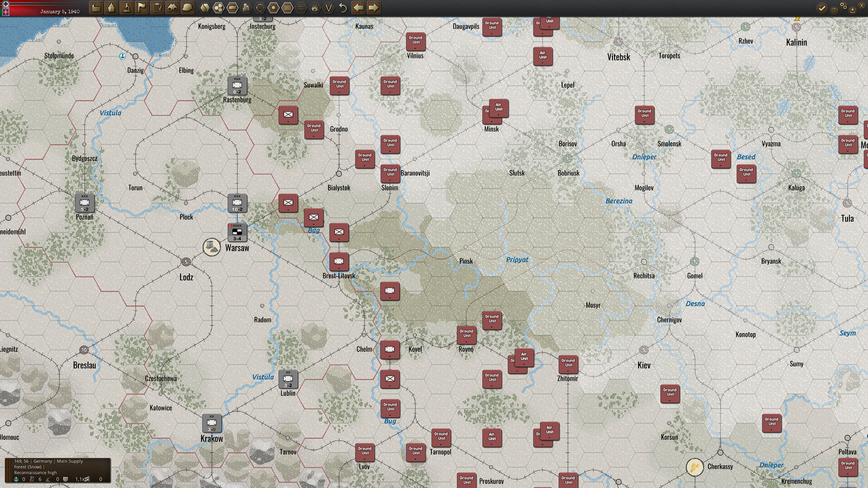The width and height of the screenshot is (868, 488).
Task: Open the helmet units list
Action: click(x=188, y=8)
